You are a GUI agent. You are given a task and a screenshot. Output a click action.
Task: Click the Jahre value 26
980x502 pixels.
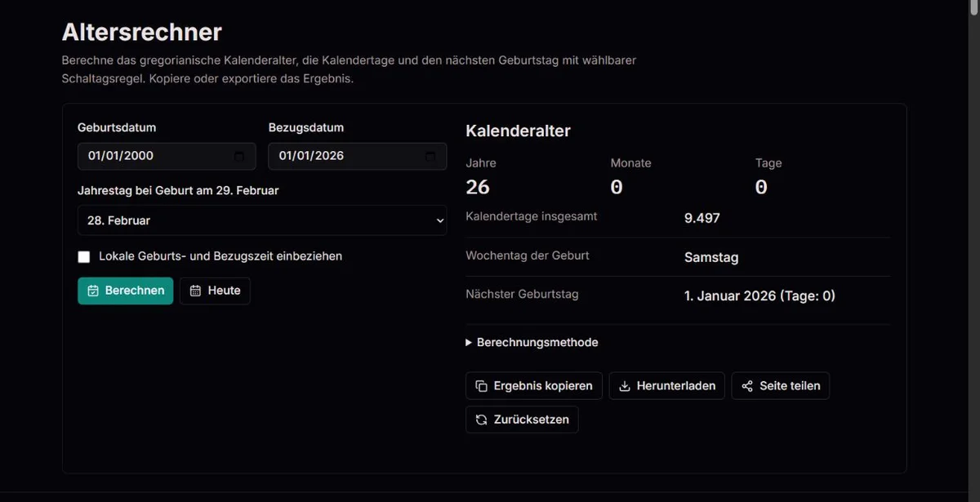tap(478, 187)
